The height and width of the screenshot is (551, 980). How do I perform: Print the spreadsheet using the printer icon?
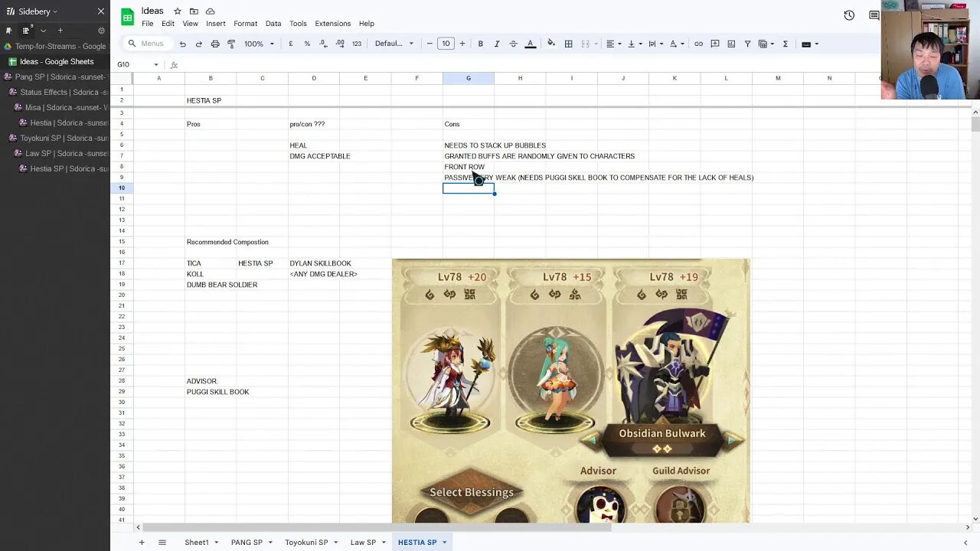[215, 44]
